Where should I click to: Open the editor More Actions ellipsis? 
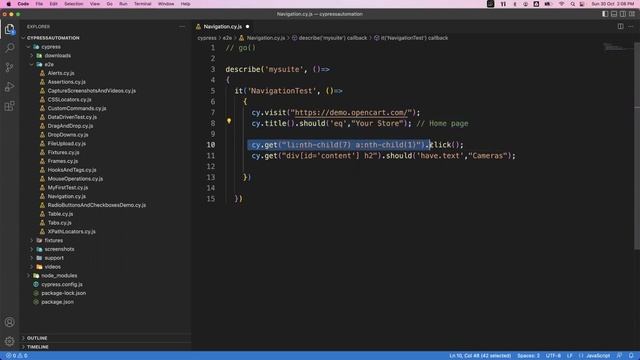click(631, 26)
